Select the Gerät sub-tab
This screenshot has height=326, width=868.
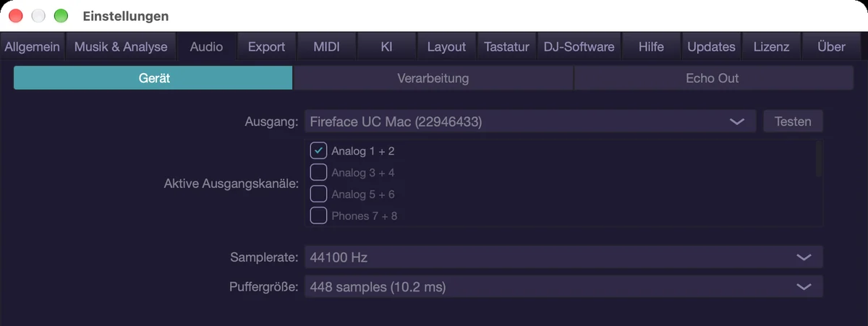click(x=153, y=78)
